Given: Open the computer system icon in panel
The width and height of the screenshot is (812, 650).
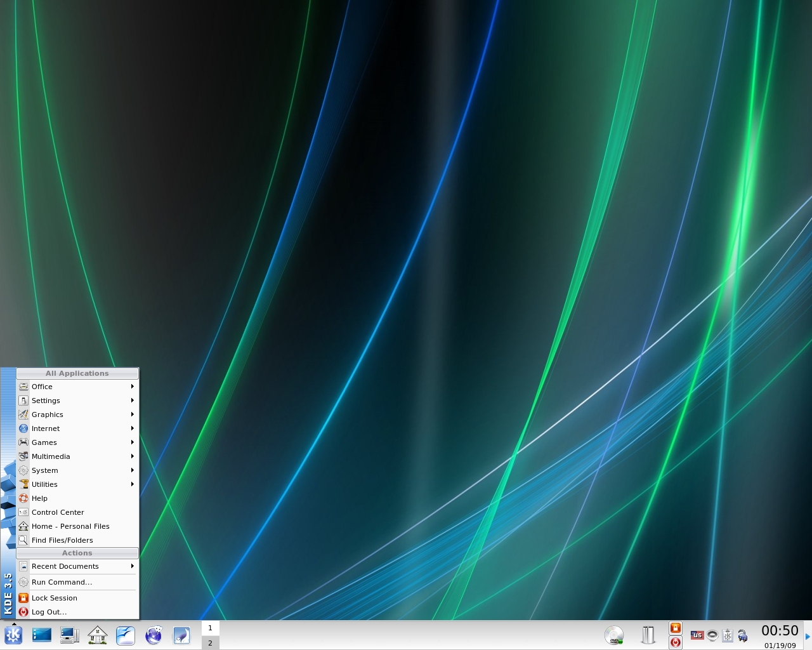Looking at the screenshot, I should tap(70, 635).
